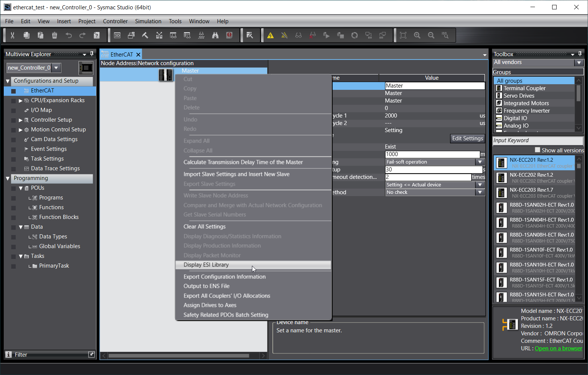Click the Undo arrow in the toolbar
588x375 pixels.
point(69,35)
